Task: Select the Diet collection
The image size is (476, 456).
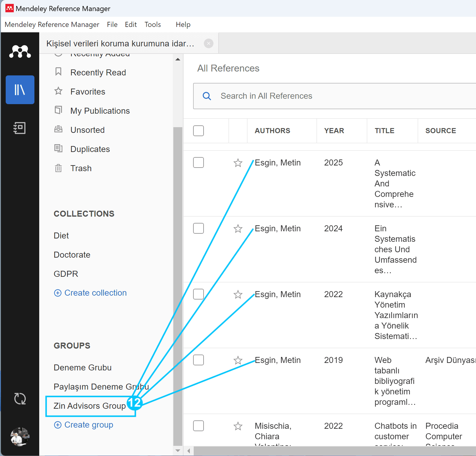Action: [61, 235]
